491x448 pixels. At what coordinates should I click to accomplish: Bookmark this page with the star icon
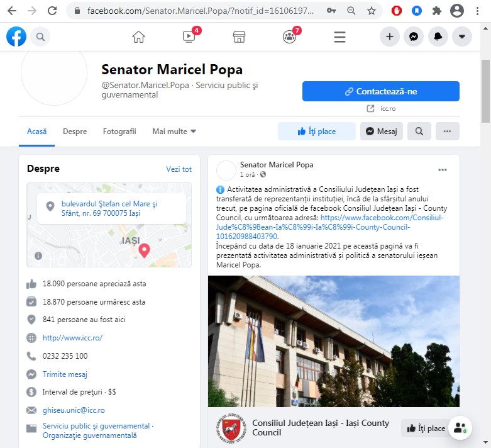tap(372, 11)
